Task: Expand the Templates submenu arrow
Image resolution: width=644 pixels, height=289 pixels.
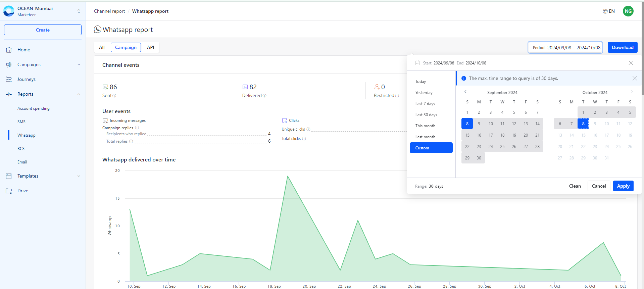Action: click(x=79, y=176)
